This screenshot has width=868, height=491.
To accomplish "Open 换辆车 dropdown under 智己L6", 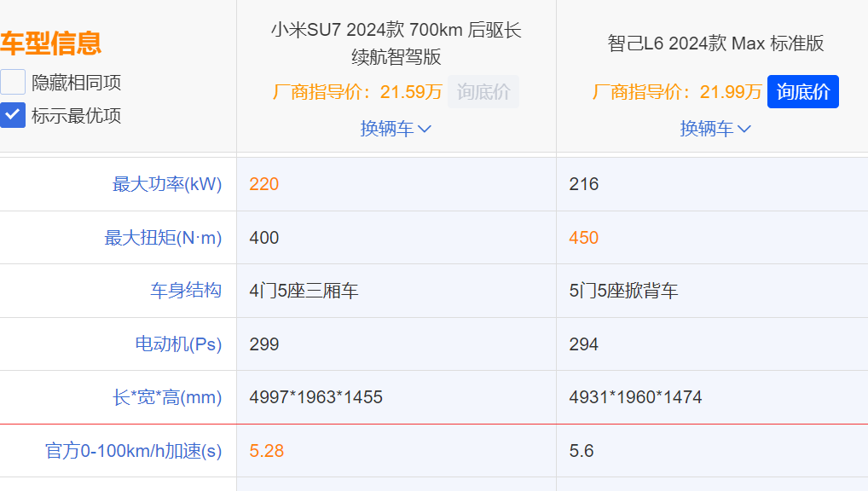I will pos(715,129).
